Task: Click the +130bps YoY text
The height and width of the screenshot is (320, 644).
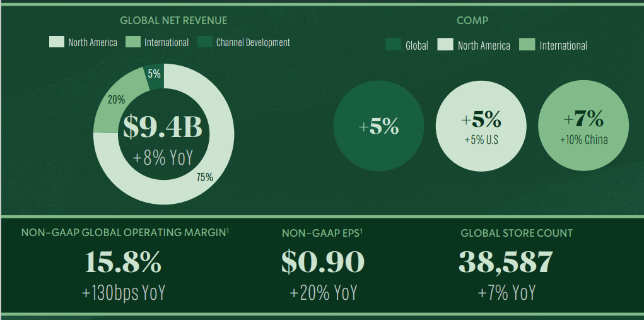Action: [123, 292]
